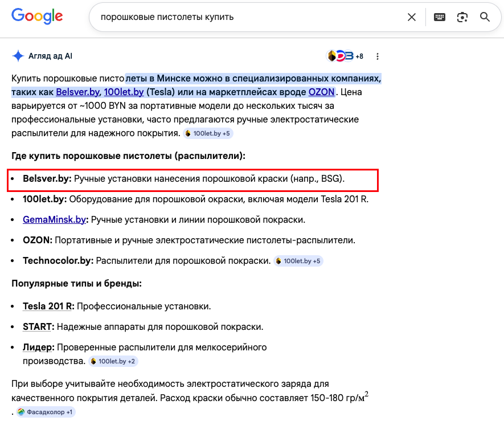Open the on-screen keyboard input tool
This screenshot has width=504, height=429.
click(x=440, y=17)
